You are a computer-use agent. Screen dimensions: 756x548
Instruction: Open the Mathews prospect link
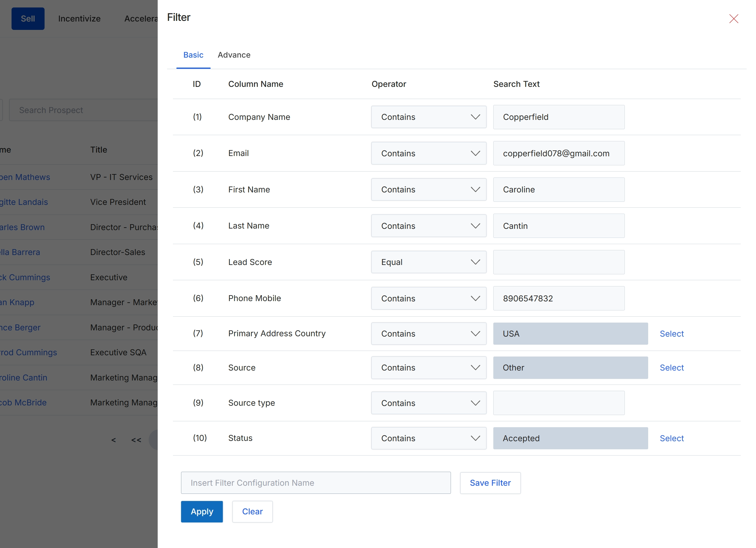(25, 177)
